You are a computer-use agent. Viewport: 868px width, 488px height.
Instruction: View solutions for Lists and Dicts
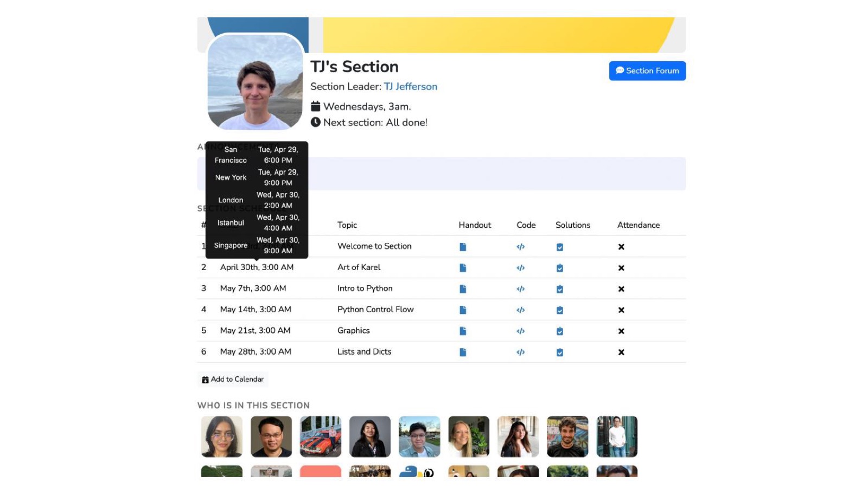[x=560, y=352]
